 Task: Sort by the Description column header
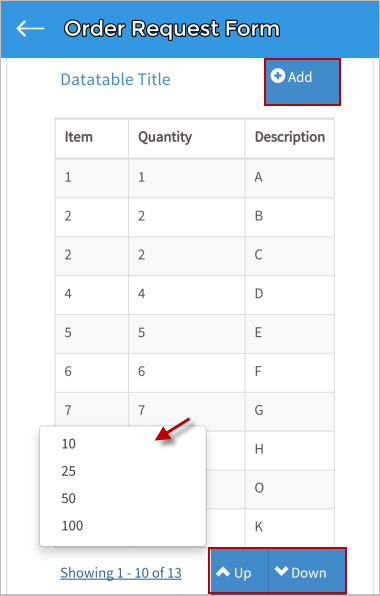[x=290, y=138]
